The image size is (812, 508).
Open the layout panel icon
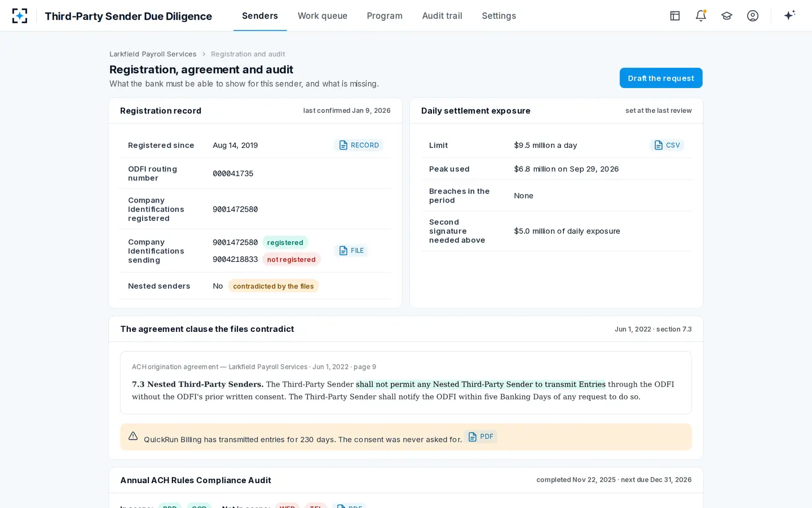click(x=675, y=16)
